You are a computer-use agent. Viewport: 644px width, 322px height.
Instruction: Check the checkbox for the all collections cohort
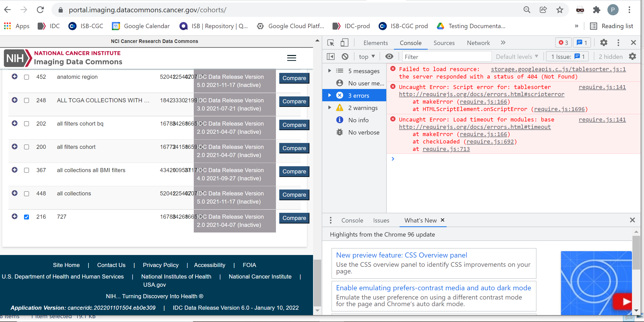point(27,194)
